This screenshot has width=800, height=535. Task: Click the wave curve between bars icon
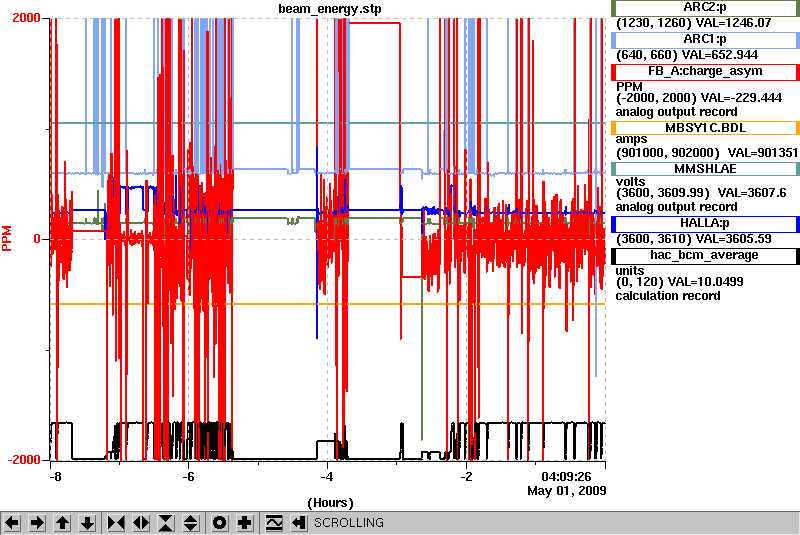(274, 523)
